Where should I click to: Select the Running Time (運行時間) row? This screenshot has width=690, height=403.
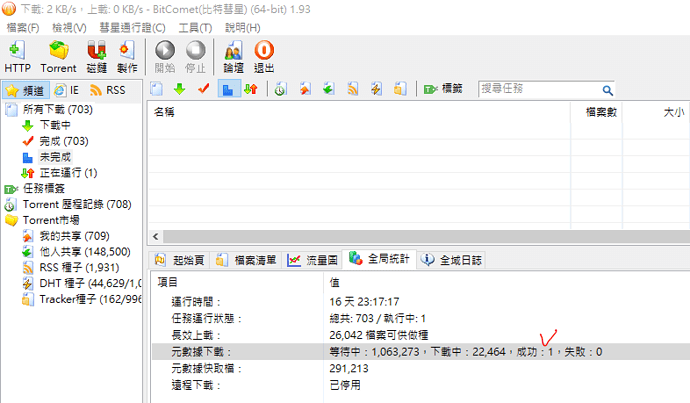click(421, 302)
